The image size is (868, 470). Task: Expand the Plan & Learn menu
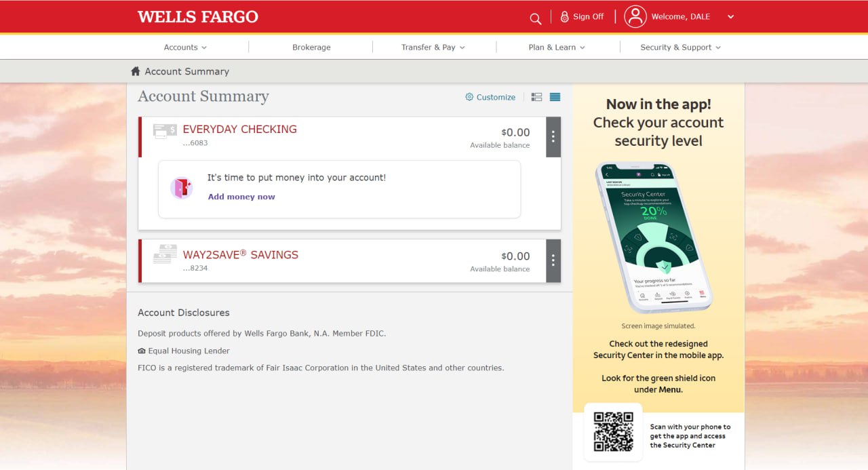point(557,47)
